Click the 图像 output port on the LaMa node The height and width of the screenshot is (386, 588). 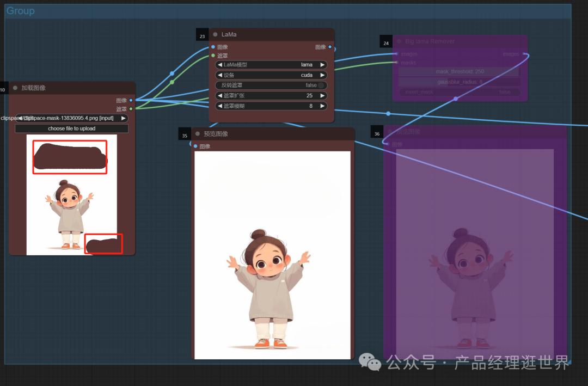click(x=331, y=47)
